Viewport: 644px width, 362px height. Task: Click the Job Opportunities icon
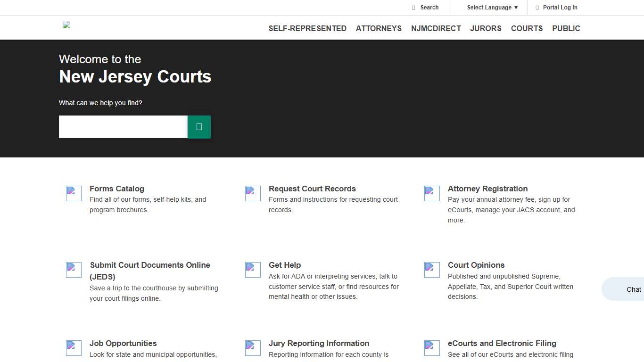[74, 348]
